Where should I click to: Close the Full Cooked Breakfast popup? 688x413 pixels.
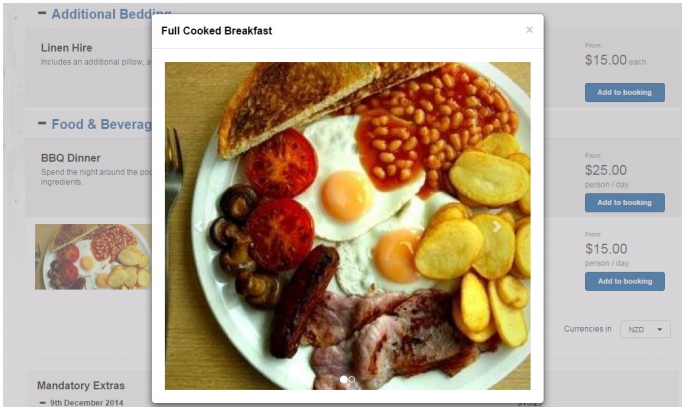[x=529, y=30]
